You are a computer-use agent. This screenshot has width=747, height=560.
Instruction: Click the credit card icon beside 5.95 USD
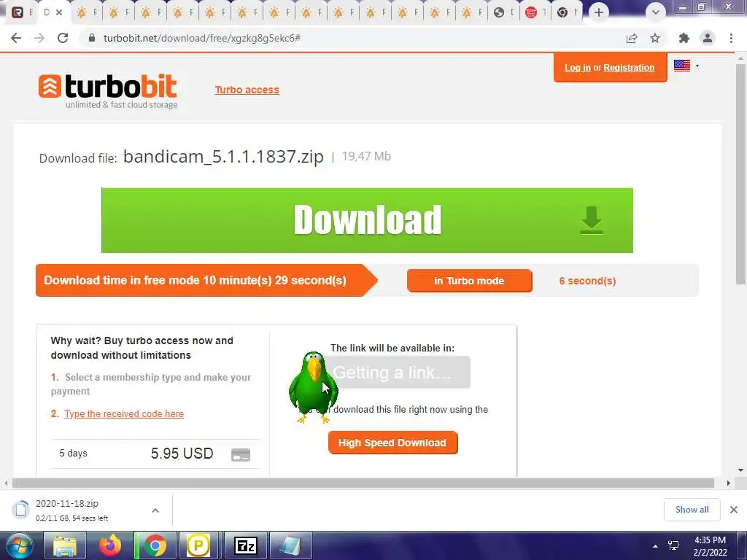click(x=241, y=455)
